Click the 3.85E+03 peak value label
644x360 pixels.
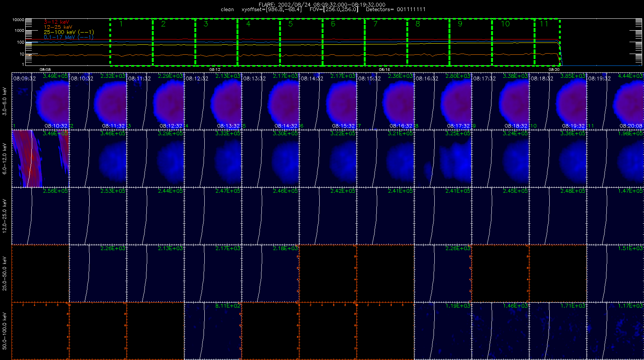[x=573, y=76]
